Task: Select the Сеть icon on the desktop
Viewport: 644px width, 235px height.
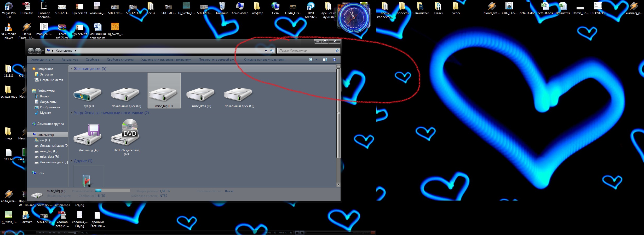Action: click(275, 9)
